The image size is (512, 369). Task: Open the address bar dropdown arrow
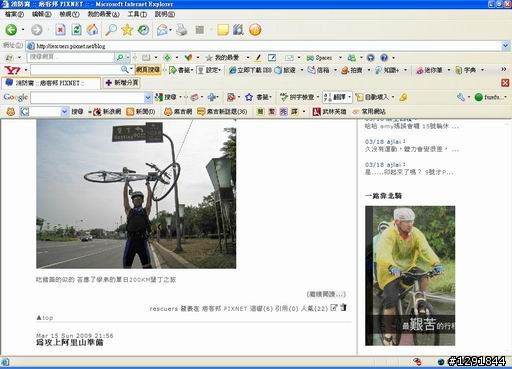[506, 46]
